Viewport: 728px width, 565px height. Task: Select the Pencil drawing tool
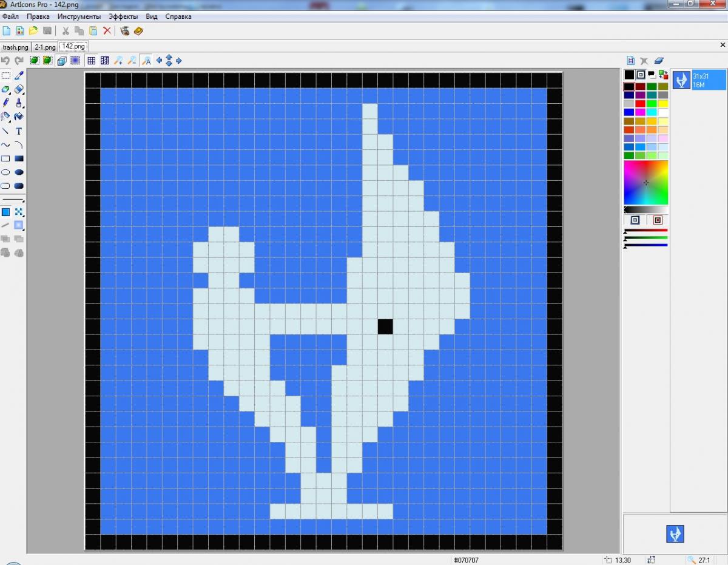click(x=5, y=103)
